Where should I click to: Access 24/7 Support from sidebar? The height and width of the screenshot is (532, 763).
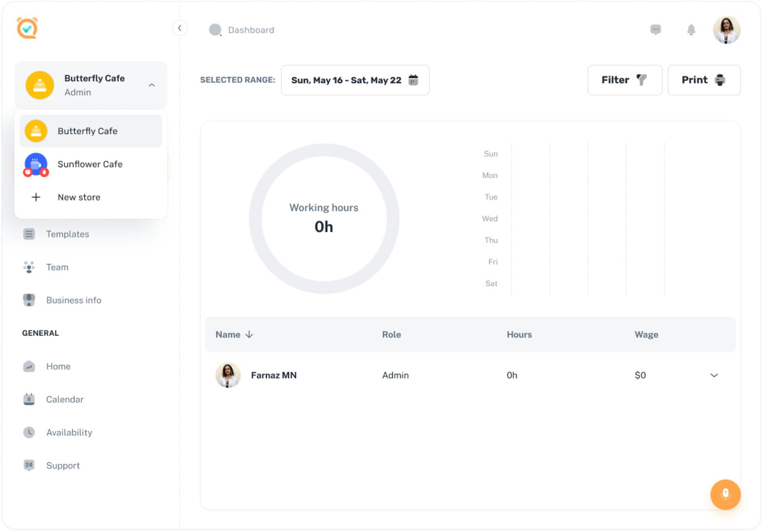coord(63,465)
